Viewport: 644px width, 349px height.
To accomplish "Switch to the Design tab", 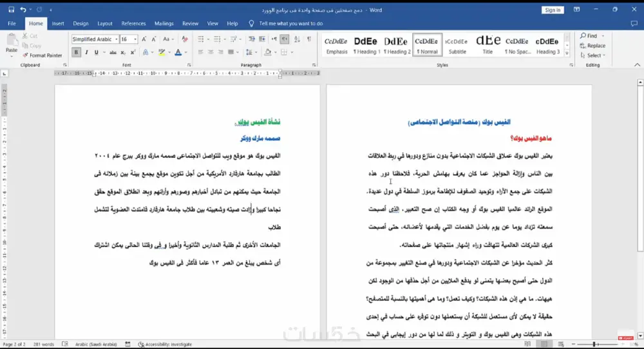I will 80,23.
